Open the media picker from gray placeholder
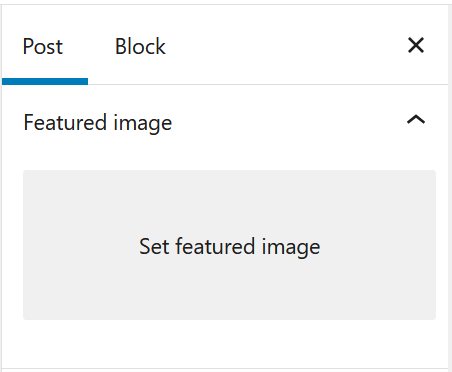Image resolution: width=452 pixels, height=372 pixels. click(x=229, y=245)
